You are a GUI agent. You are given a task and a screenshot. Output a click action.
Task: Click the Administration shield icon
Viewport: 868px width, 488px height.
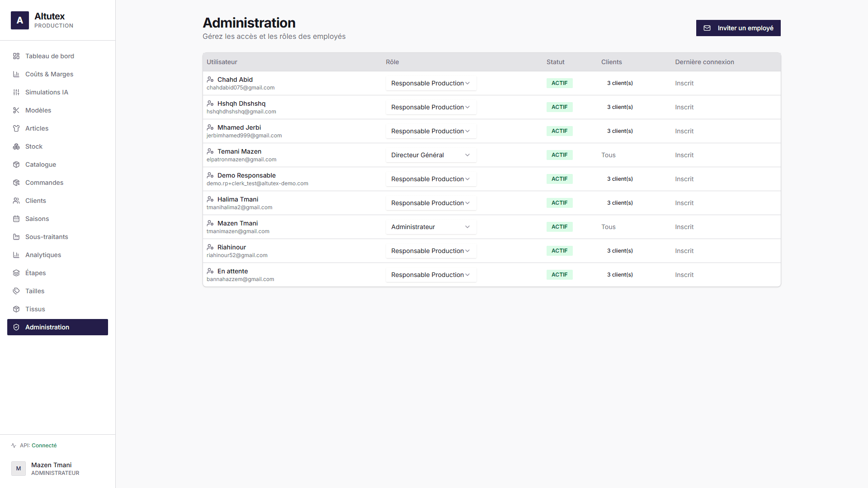coord(16,327)
